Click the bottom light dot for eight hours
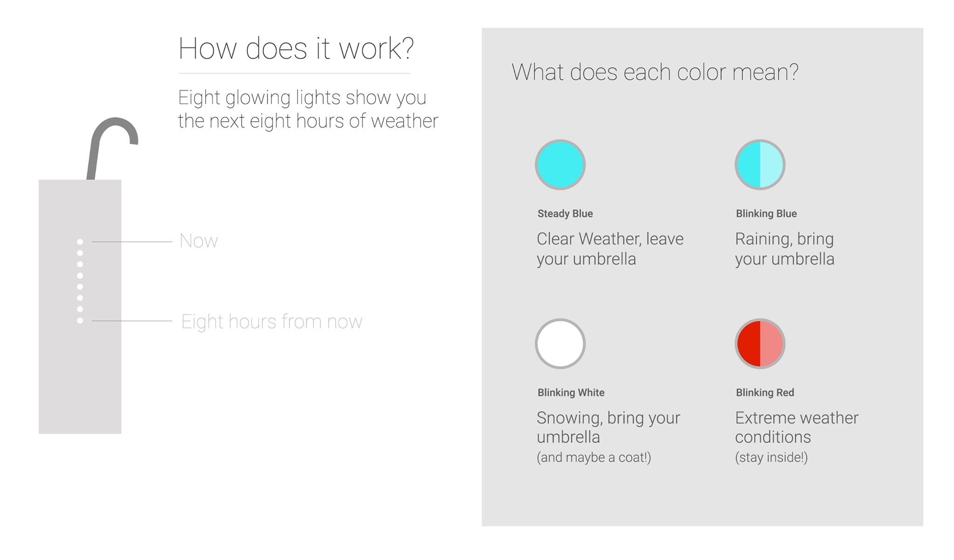 coord(80,320)
